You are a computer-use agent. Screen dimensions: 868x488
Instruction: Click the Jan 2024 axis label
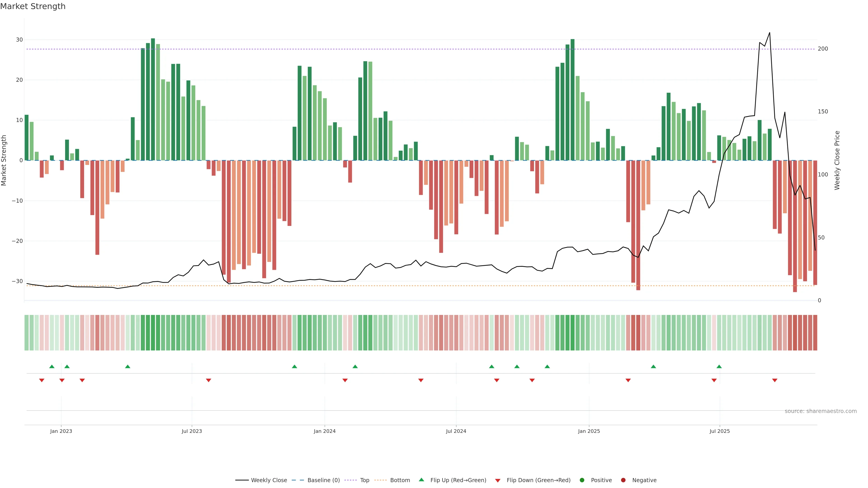tap(325, 432)
